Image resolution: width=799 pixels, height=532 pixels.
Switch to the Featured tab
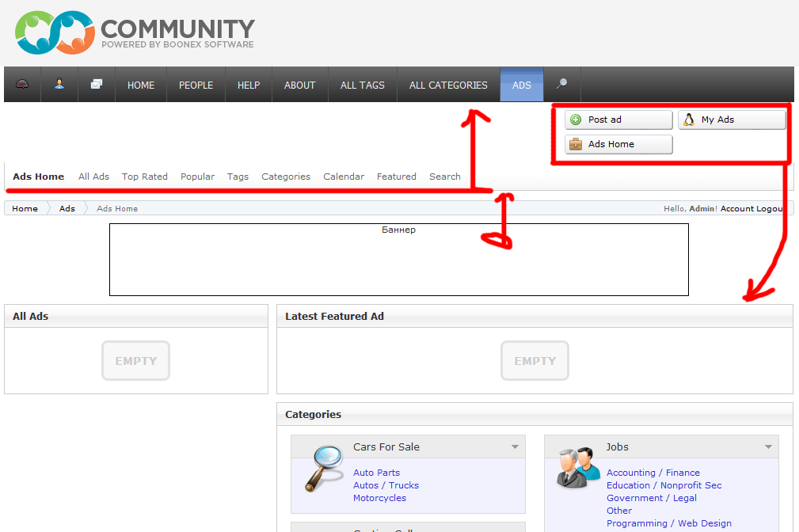(x=396, y=177)
